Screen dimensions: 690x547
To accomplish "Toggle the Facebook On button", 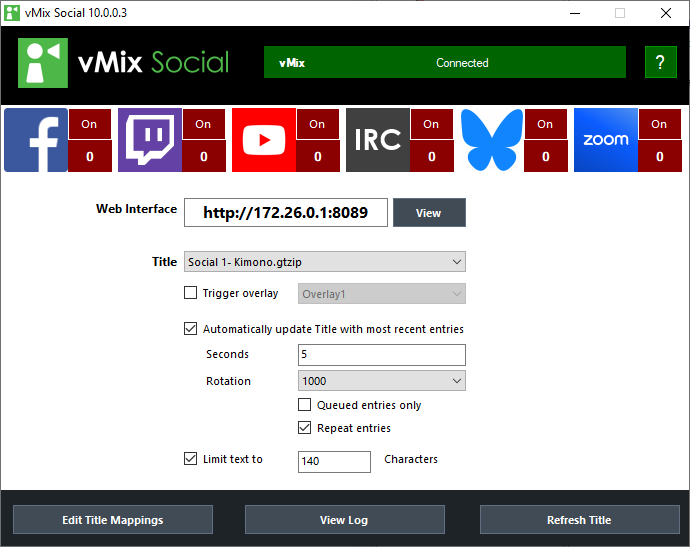I will [x=89, y=125].
